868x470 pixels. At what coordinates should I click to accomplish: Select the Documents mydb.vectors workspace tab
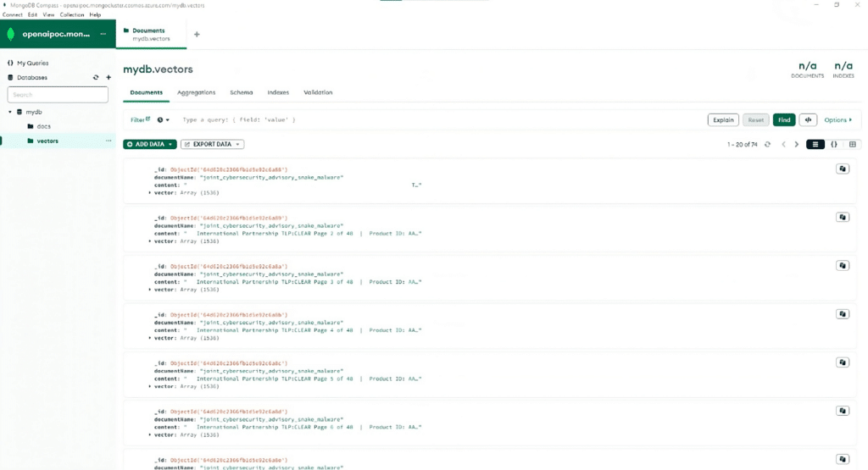(151, 34)
